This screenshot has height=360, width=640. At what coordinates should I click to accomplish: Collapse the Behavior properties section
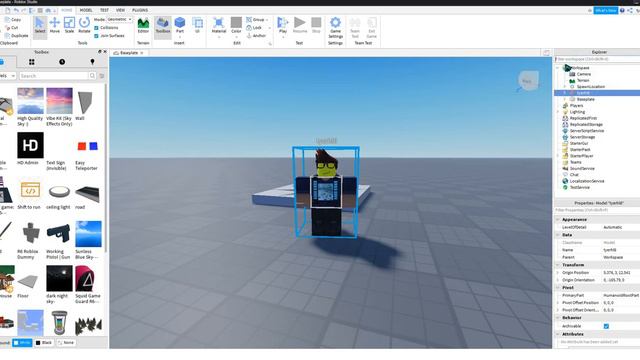point(558,318)
